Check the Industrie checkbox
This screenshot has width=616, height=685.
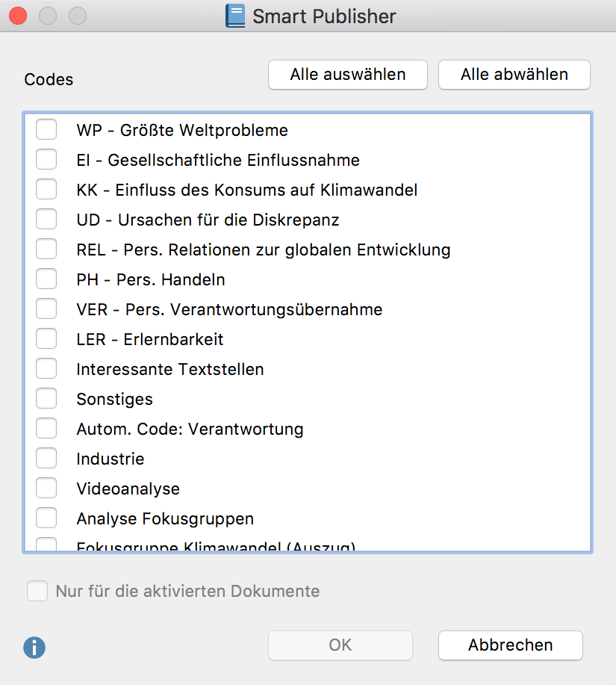46,458
